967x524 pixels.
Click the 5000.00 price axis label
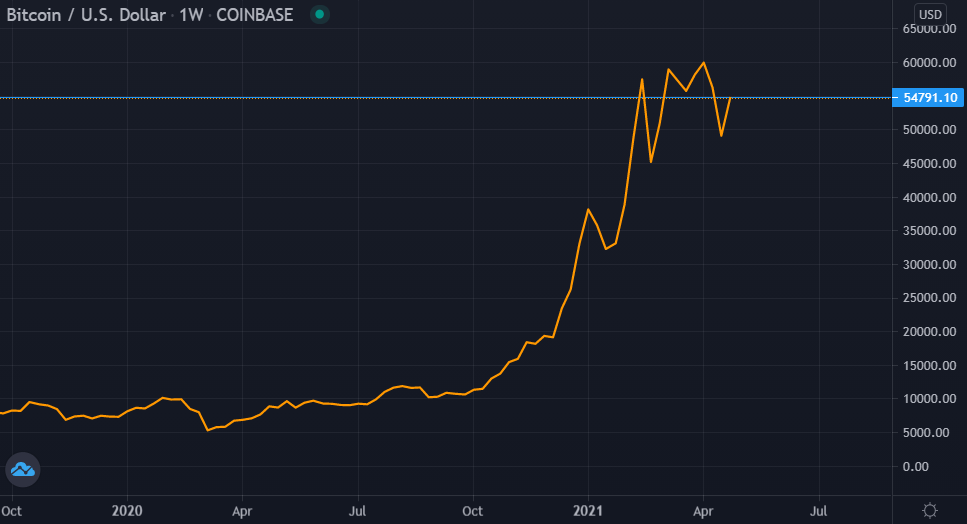(x=926, y=433)
